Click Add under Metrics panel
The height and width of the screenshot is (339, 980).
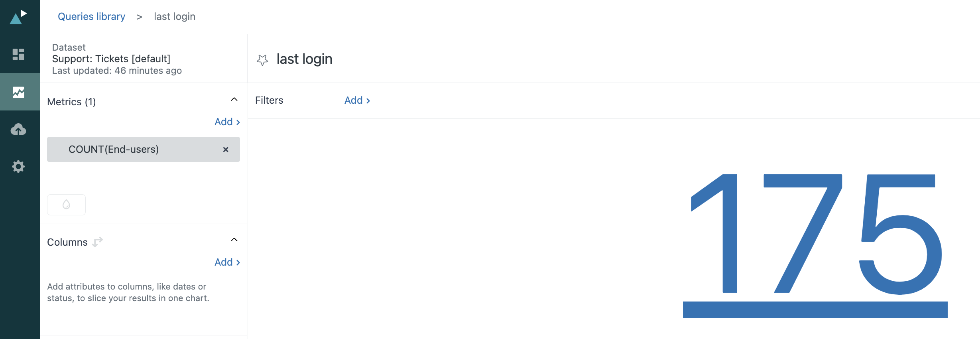(227, 122)
